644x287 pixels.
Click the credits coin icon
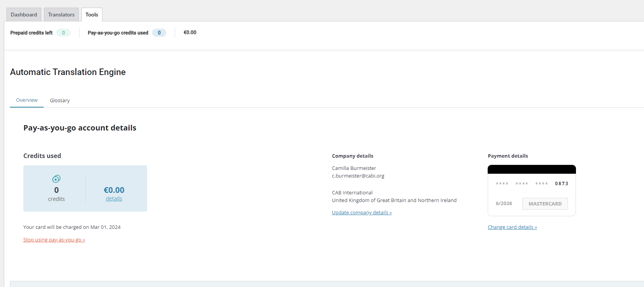pyautogui.click(x=57, y=179)
